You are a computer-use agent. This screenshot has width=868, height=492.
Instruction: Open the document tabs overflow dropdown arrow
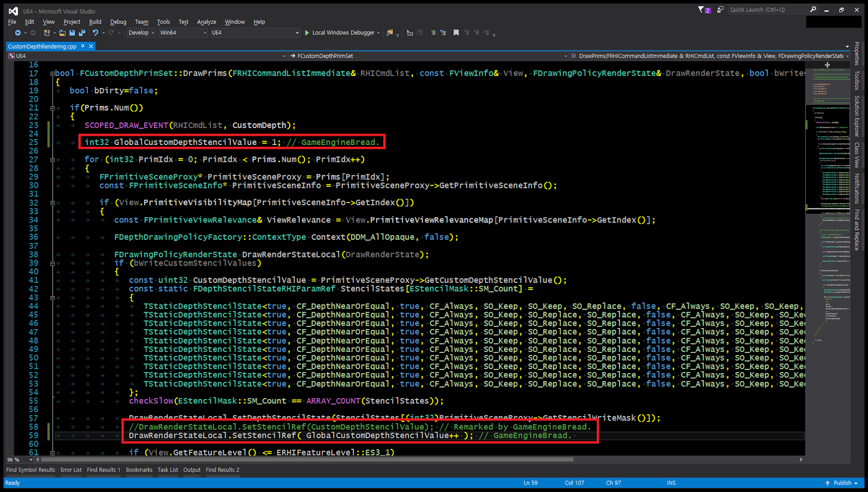tap(847, 47)
